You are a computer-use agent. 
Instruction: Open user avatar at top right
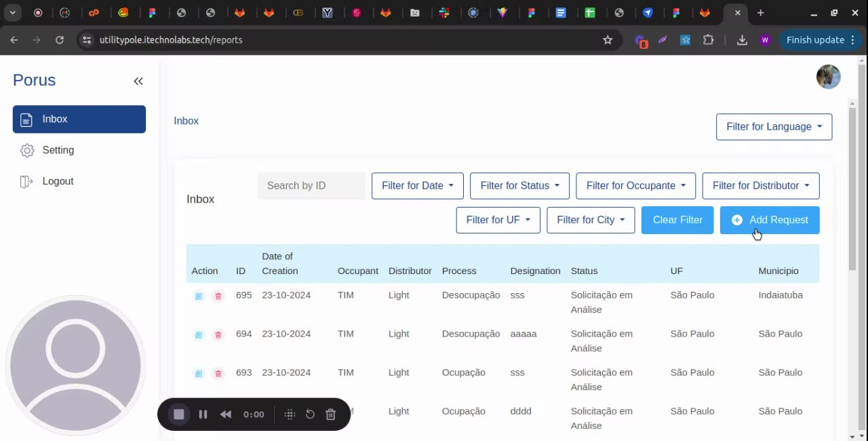[x=828, y=77]
